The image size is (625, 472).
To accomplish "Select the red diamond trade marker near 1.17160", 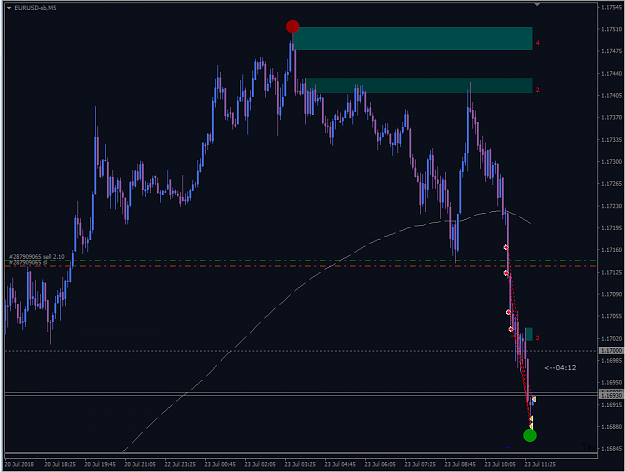I will coord(506,248).
